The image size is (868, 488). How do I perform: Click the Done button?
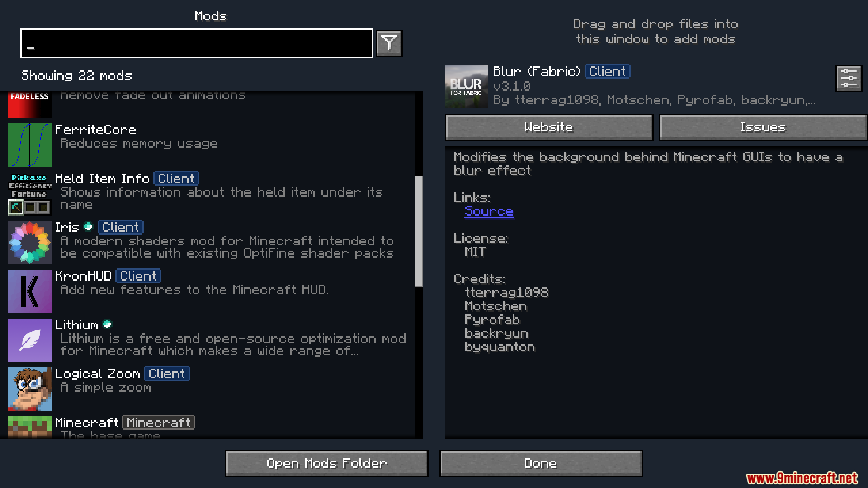[541, 464]
